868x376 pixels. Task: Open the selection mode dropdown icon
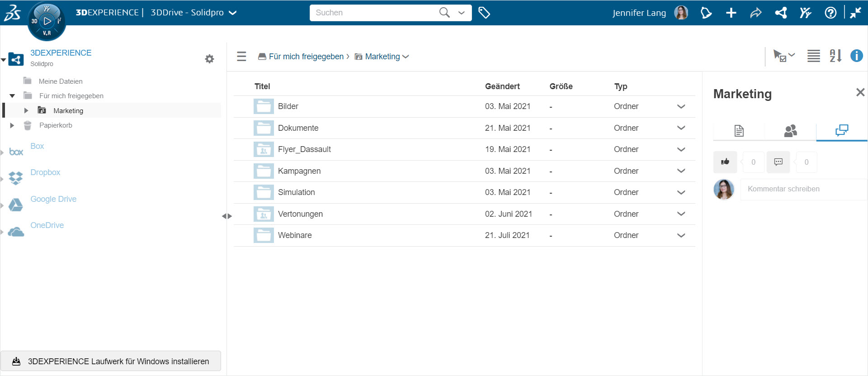coord(784,56)
